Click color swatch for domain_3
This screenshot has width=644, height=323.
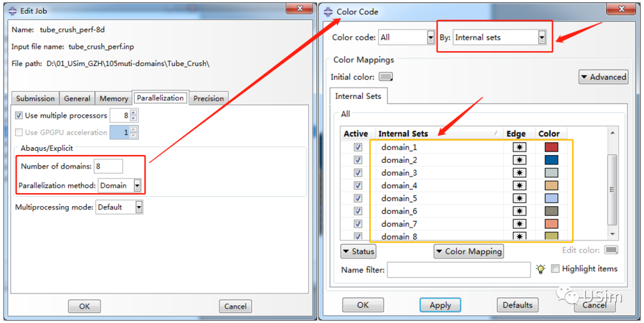pos(551,172)
